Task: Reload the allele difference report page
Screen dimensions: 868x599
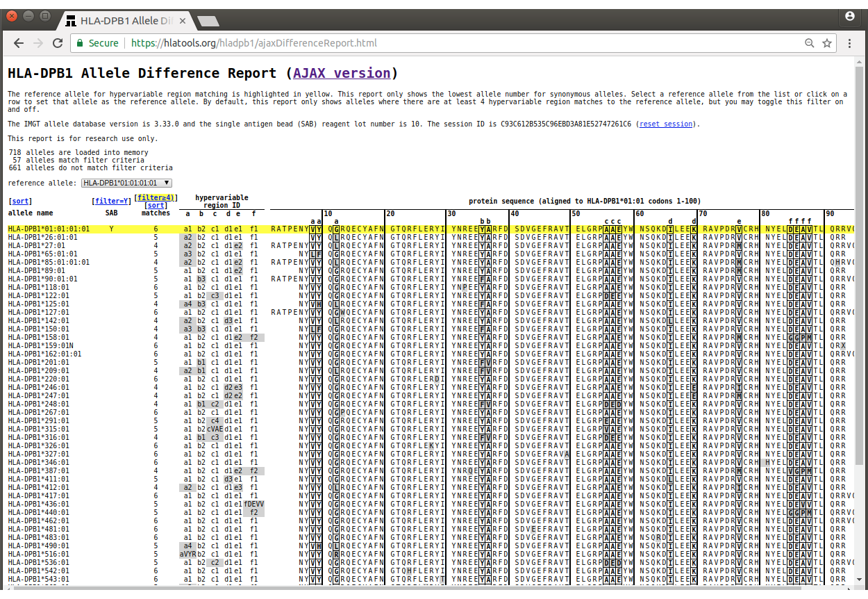Action: tap(58, 42)
